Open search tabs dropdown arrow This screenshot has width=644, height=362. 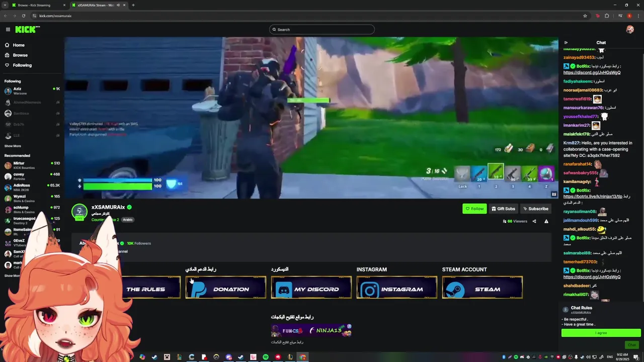point(5,5)
